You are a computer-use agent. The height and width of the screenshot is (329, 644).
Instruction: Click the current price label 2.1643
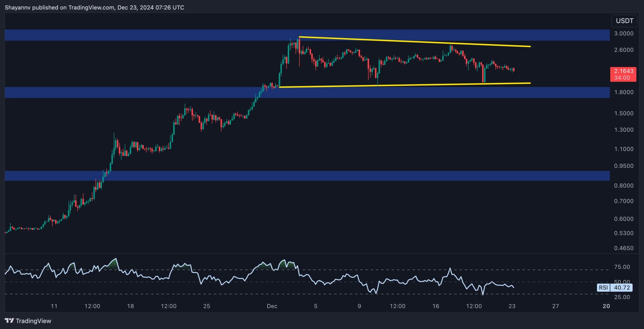pyautogui.click(x=623, y=71)
